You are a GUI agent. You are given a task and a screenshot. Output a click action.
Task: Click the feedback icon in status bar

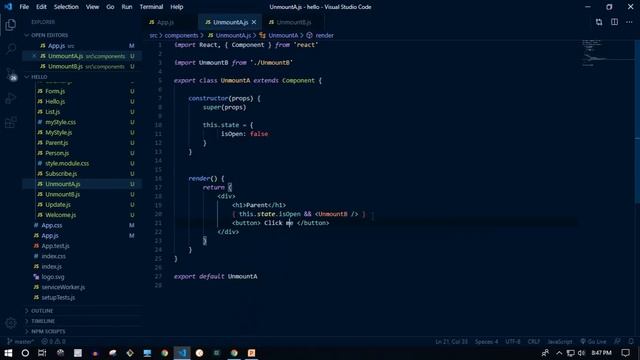(618, 341)
